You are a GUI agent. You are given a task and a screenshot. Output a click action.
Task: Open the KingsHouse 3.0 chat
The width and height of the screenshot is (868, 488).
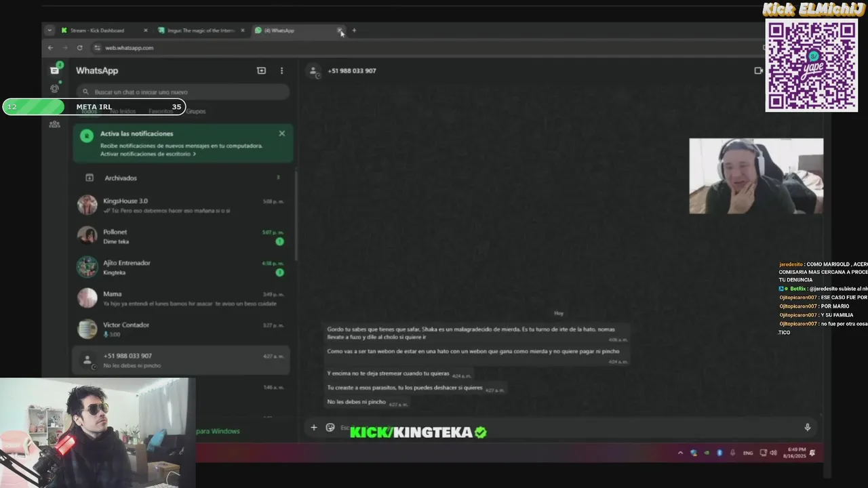182,205
